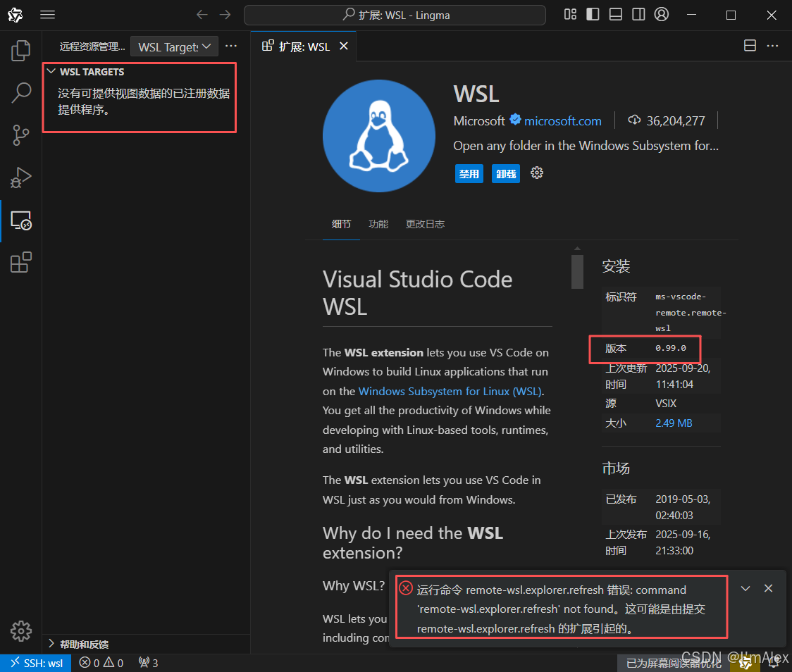Image resolution: width=792 pixels, height=672 pixels.
Task: Switch to the 更改日志 tab
Action: [425, 224]
